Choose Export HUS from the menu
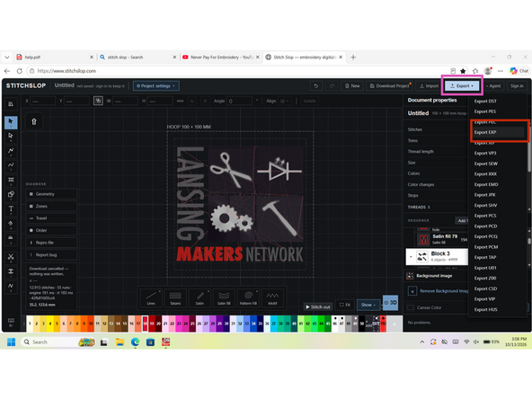Viewport: 532px width, 399px height. pyautogui.click(x=486, y=309)
